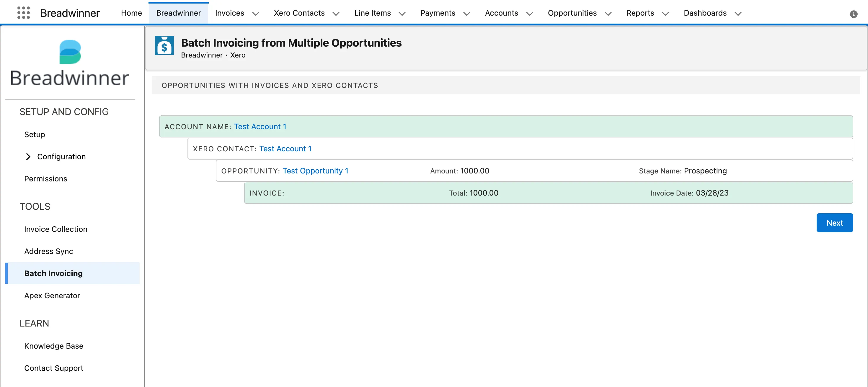This screenshot has height=387, width=868.
Task: Open the Test Opportunity 1 link
Action: [315, 171]
